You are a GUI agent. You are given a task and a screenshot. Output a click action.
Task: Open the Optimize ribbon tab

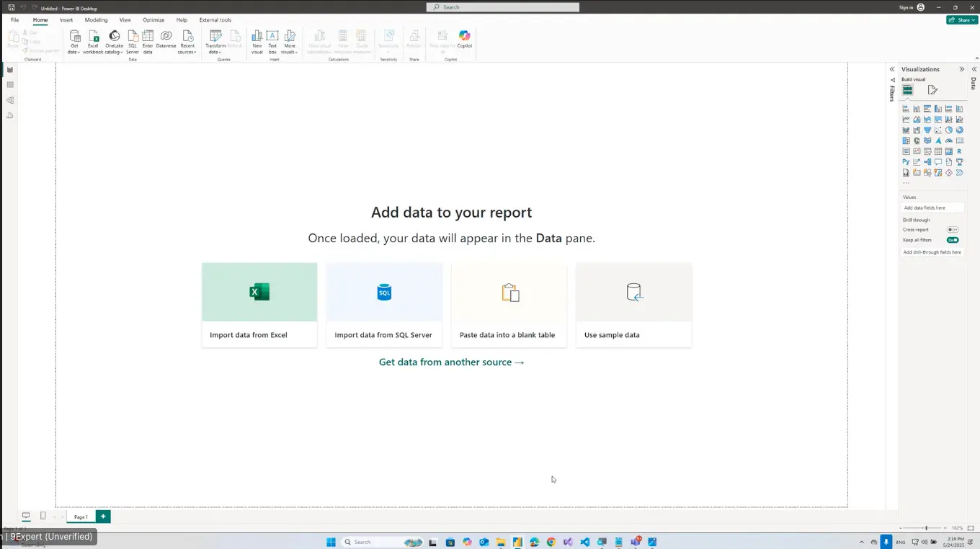pos(153,20)
